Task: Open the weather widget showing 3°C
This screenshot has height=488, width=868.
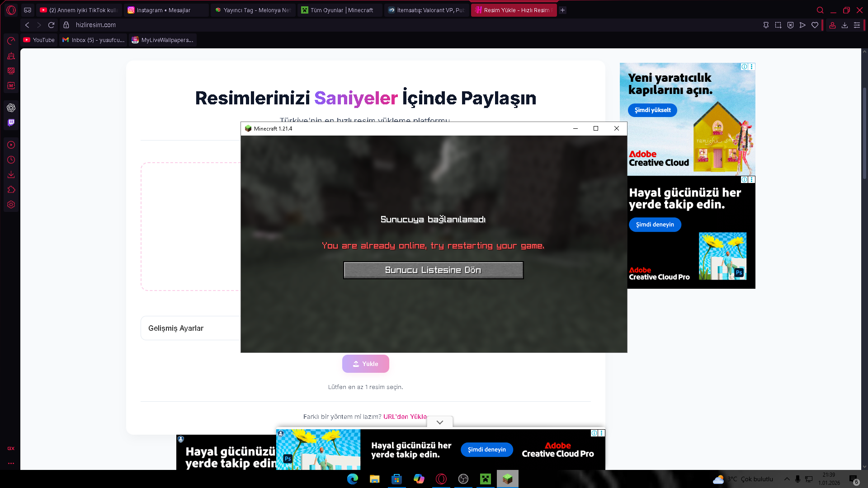Action: 743,479
